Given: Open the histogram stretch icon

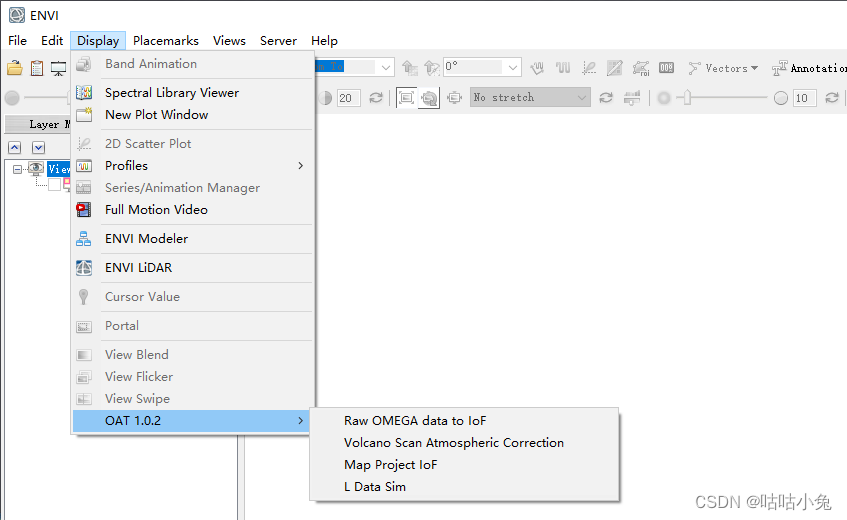Looking at the screenshot, I should (631, 98).
